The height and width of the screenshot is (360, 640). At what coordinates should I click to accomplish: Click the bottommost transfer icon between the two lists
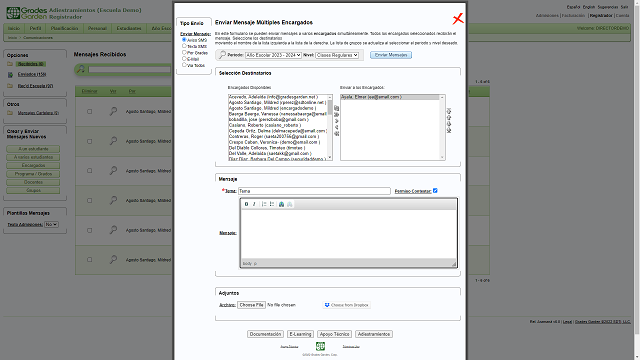pyautogui.click(x=337, y=134)
